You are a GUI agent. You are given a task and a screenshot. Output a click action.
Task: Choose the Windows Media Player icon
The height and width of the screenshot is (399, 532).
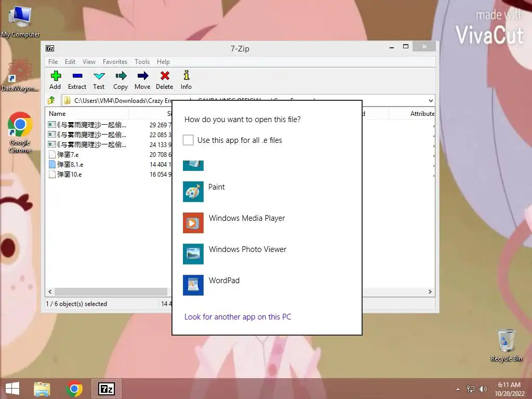[x=193, y=223]
